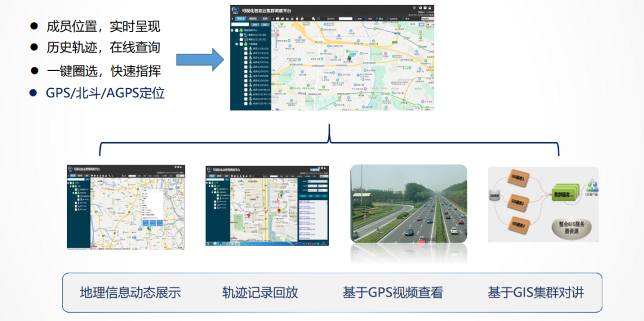Click the second button beside sidebar search box

click(x=265, y=24)
